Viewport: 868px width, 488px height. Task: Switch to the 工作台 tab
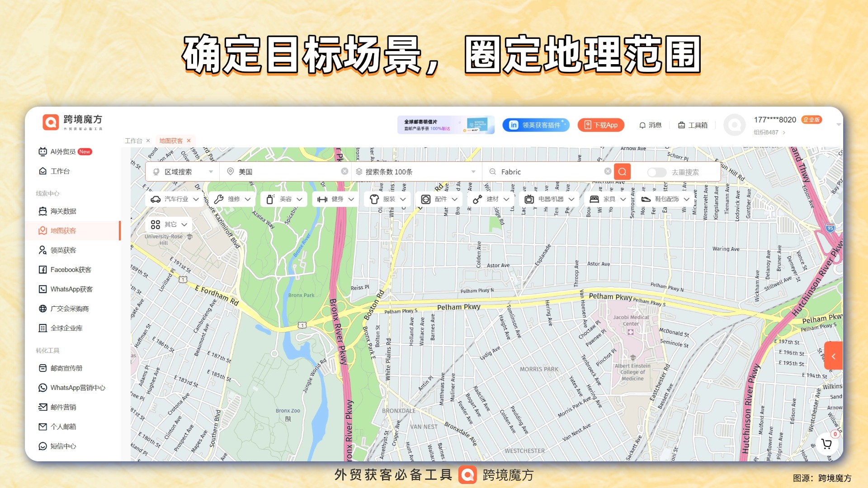click(133, 141)
